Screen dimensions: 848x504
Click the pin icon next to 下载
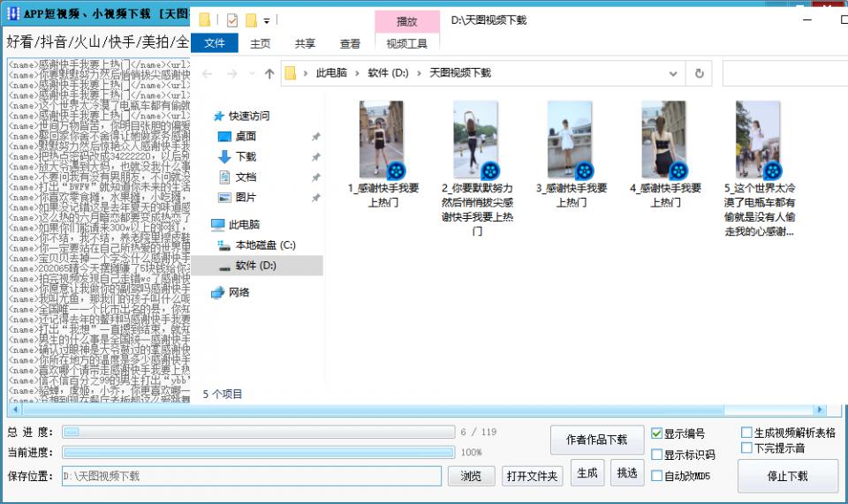(x=316, y=157)
